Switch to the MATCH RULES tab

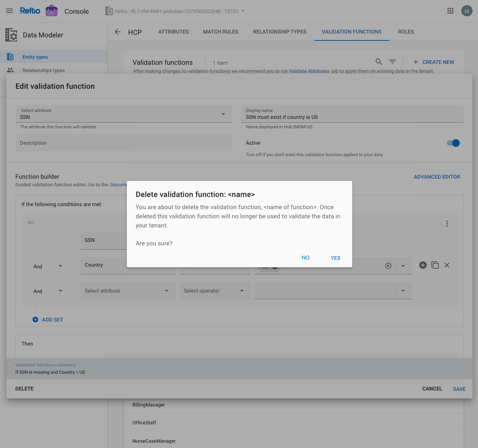pyautogui.click(x=221, y=32)
